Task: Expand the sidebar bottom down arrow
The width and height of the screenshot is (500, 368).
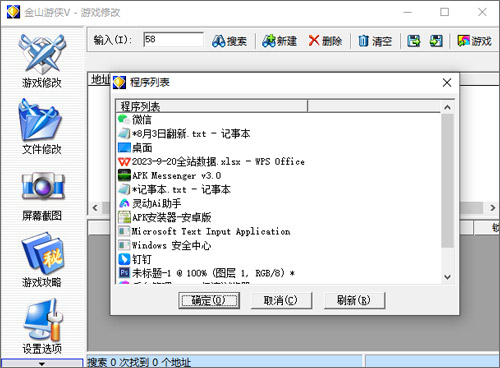Action: point(42,363)
